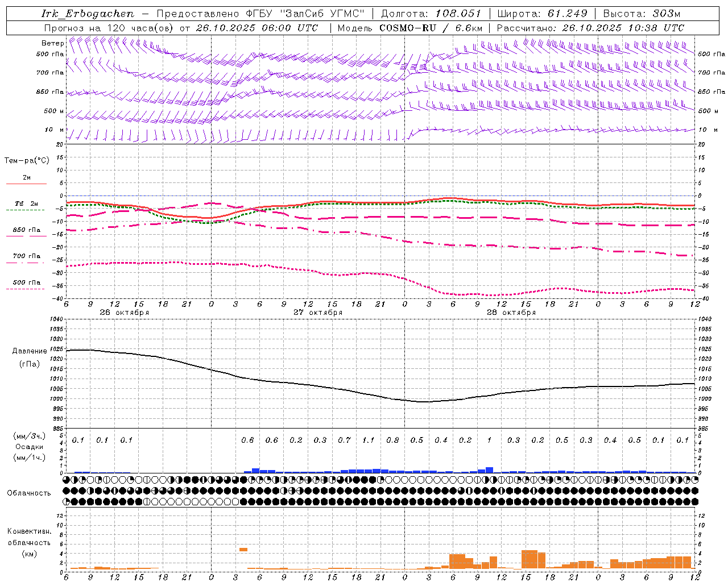Click the "Ветер" wind panel label

[x=52, y=43]
